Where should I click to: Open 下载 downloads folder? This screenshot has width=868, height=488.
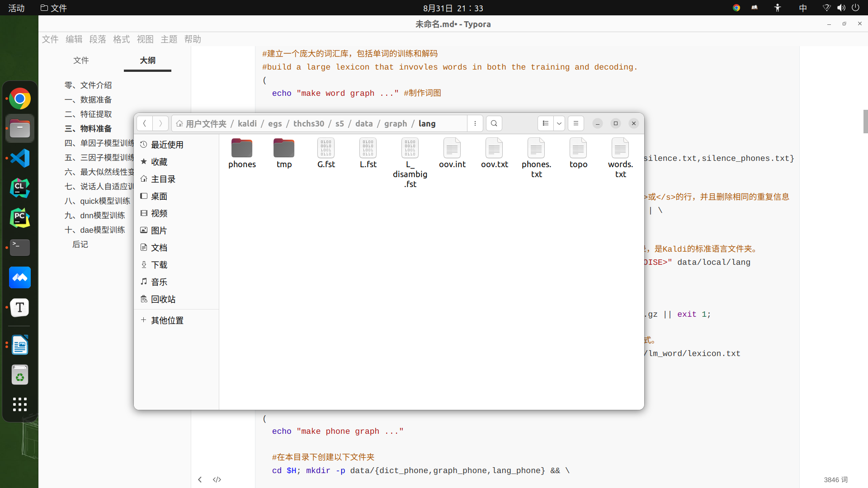coord(176,265)
